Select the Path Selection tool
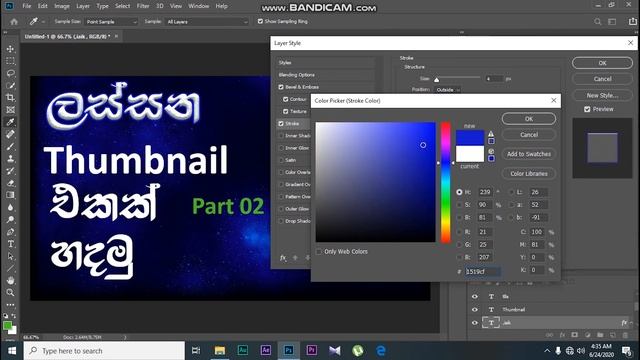 [x=10, y=256]
